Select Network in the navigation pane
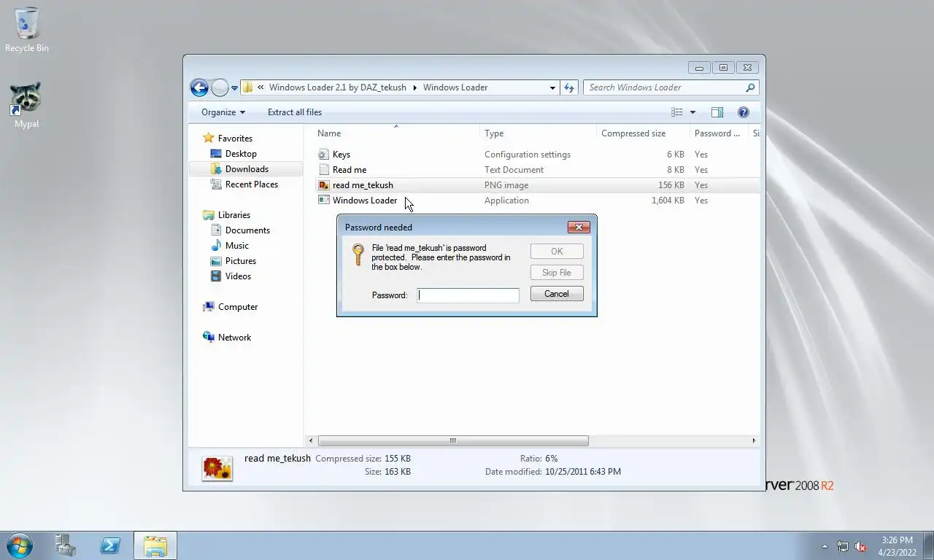This screenshot has width=934, height=560. 233,338
